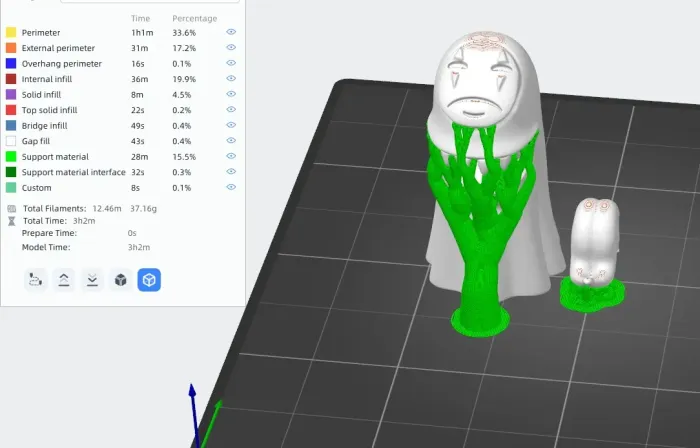Click the yellow Perimeter color swatch
Screen dimensions: 700x448
(11, 32)
